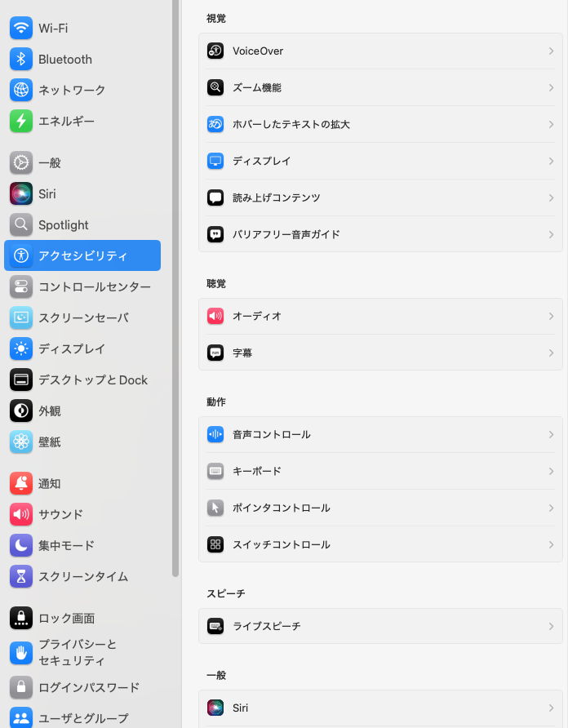
Task: Select プライバシーとセキュリティ in sidebar
Action: [82, 652]
